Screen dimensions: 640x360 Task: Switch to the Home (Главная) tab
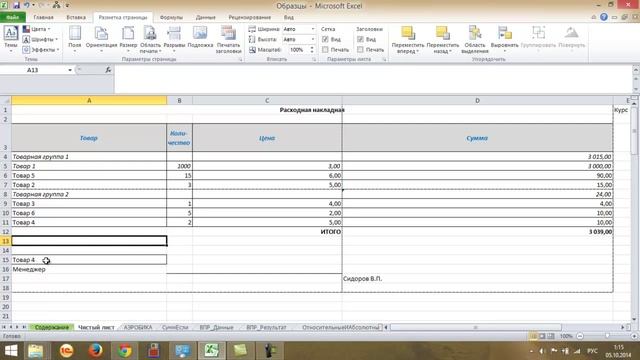[x=44, y=17]
